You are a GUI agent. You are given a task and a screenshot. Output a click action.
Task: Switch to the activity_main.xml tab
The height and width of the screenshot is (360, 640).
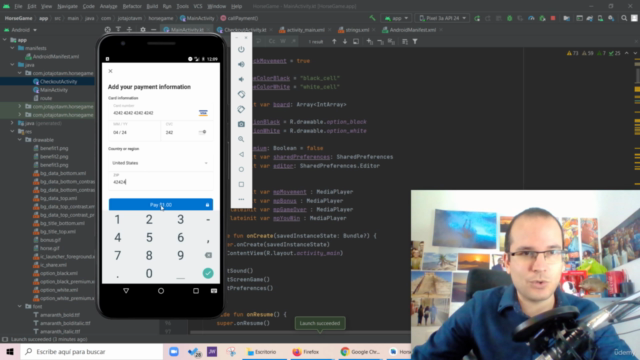(305, 30)
